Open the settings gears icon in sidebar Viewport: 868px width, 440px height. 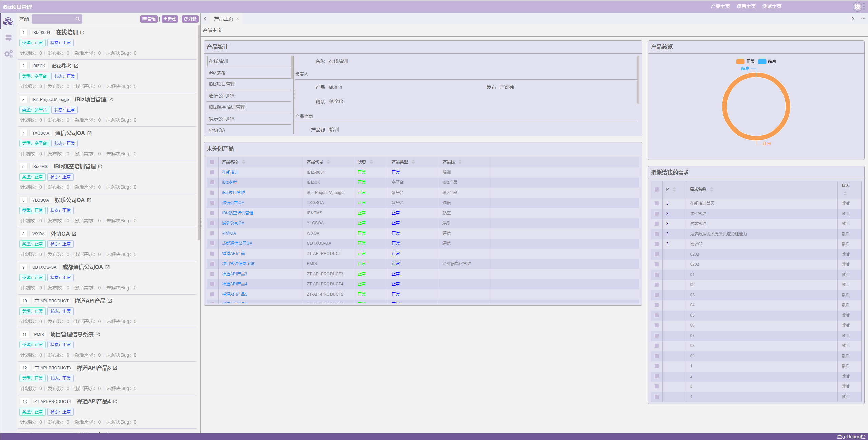click(8, 54)
